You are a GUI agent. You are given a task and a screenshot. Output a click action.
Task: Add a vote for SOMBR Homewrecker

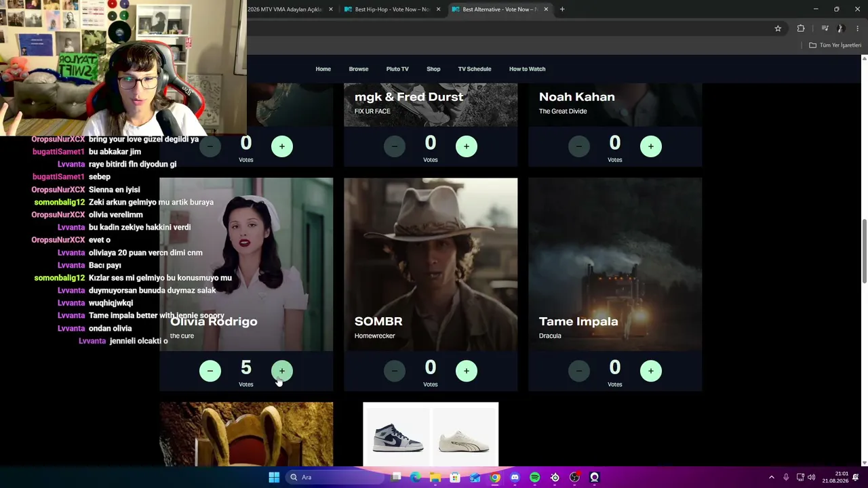pyautogui.click(x=467, y=371)
